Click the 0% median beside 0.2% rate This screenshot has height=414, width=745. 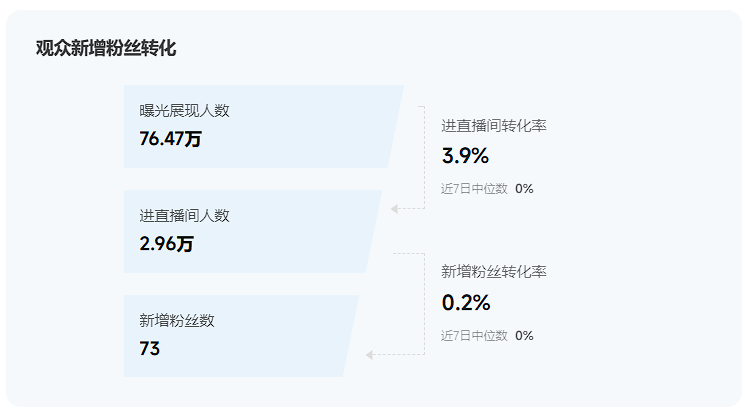pos(524,336)
